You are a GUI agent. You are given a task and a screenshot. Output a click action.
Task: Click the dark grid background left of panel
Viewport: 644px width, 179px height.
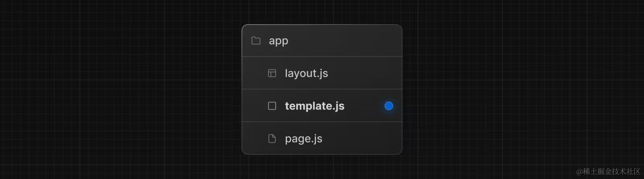[121, 89]
